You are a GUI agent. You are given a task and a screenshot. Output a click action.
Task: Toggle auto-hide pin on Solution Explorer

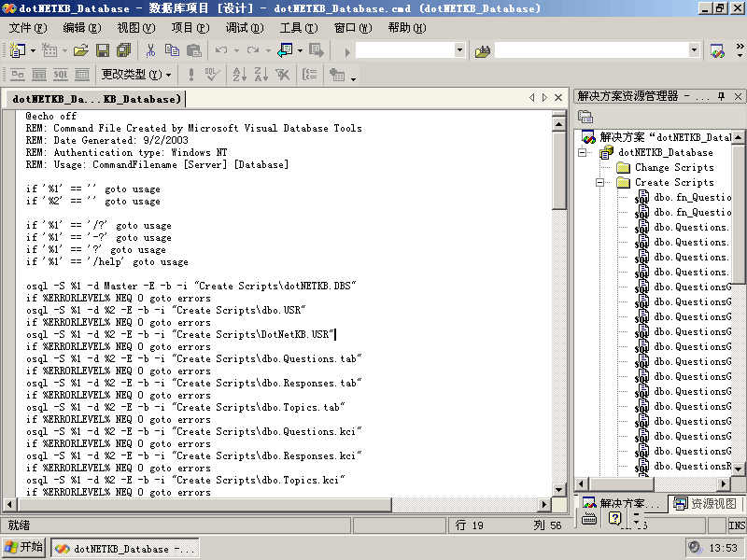coord(721,96)
